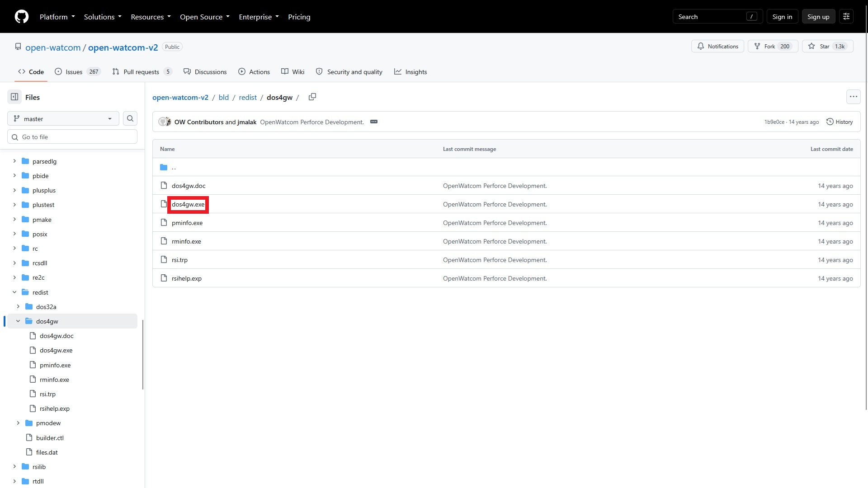The height and width of the screenshot is (488, 868).
Task: Click file icon beside rsi.trp in table
Action: 164,260
